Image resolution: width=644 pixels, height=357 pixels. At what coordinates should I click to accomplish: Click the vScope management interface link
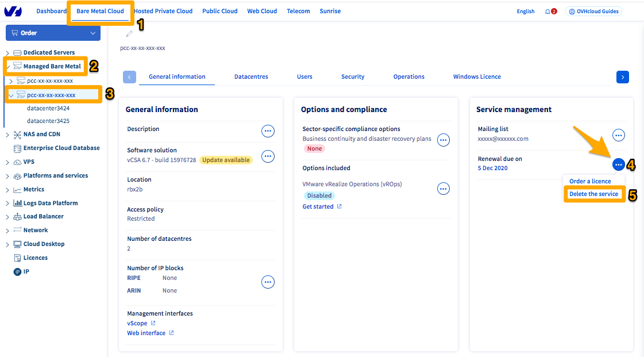pyautogui.click(x=137, y=324)
